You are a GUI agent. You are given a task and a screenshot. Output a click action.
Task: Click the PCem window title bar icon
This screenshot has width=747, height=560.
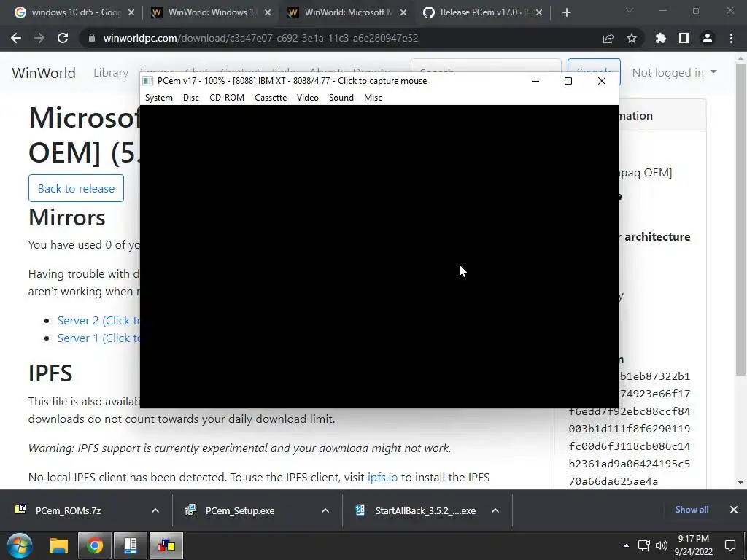tap(147, 81)
